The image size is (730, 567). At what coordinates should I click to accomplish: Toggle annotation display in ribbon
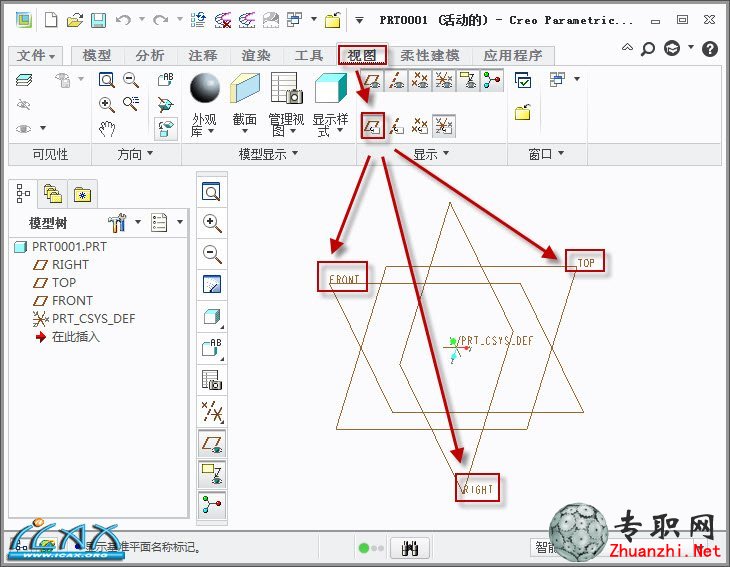468,80
